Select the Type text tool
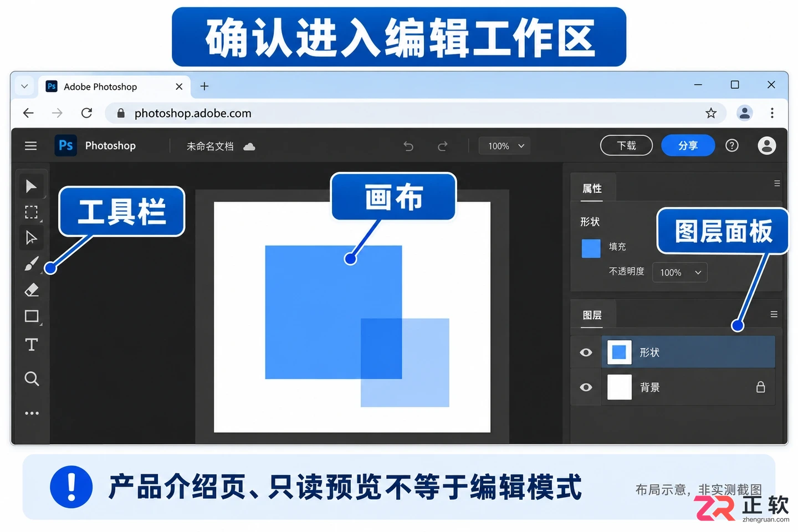This screenshot has width=798, height=532. click(32, 345)
